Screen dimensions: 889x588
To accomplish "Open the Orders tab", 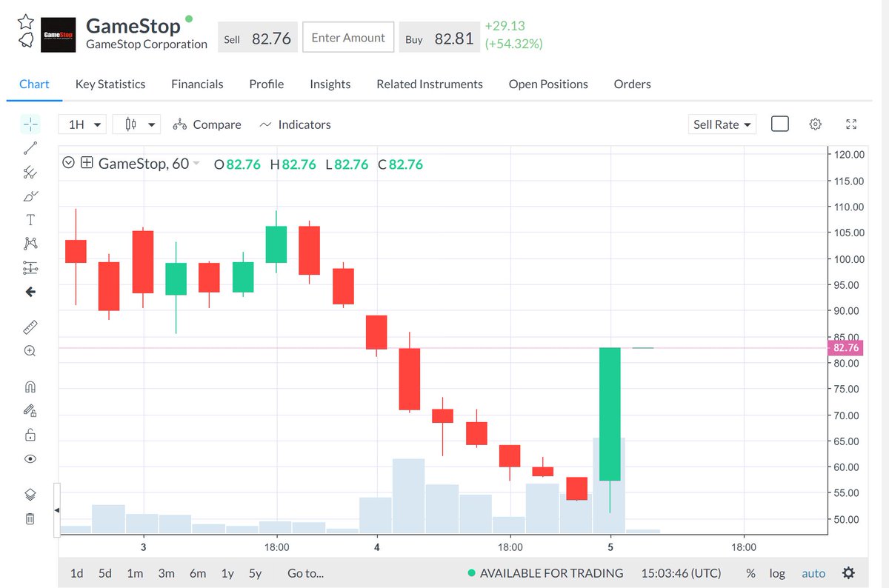I will (x=633, y=84).
